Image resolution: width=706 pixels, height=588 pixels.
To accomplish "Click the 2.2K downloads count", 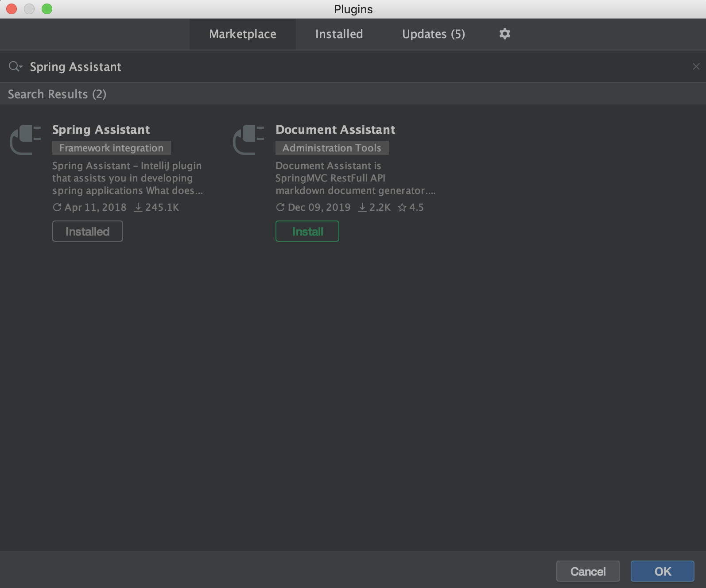I will 380,207.
